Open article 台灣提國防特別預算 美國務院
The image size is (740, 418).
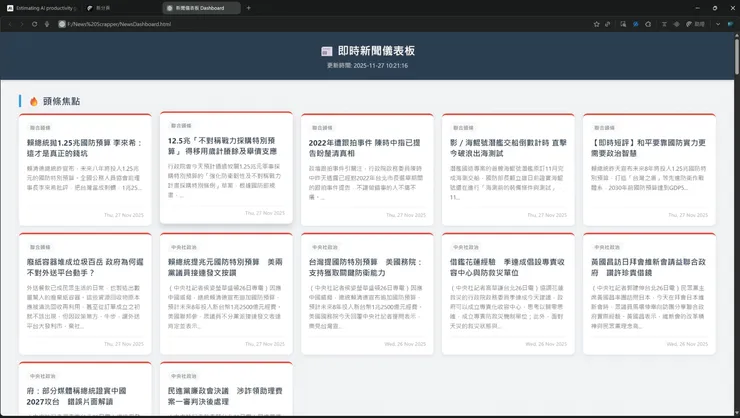[365, 267]
